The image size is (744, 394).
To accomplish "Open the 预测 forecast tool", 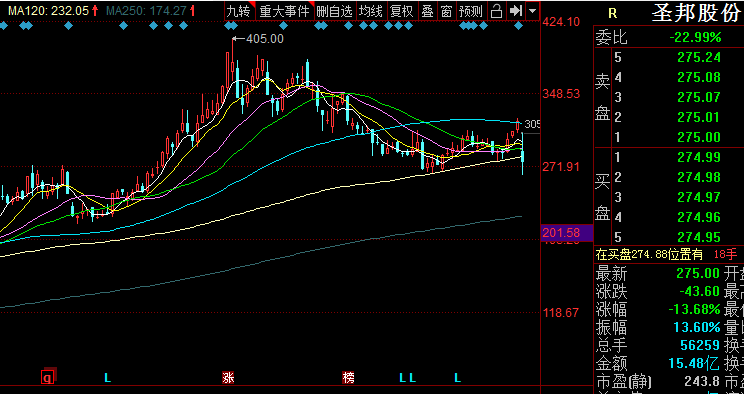I will pyautogui.click(x=471, y=11).
